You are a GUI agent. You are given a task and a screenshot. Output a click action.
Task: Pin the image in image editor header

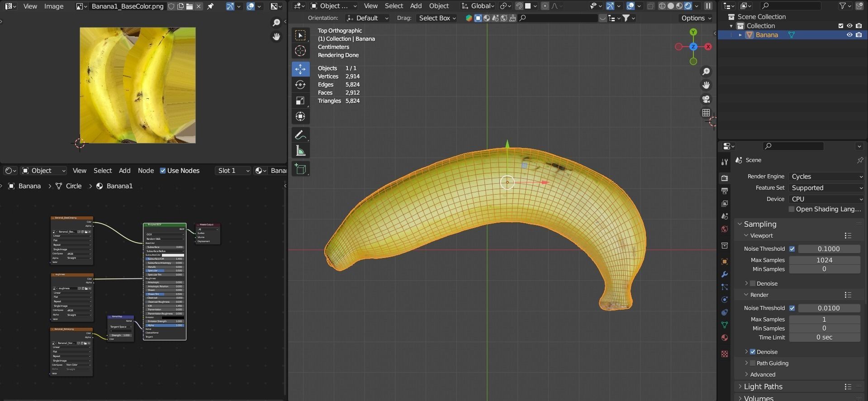pyautogui.click(x=210, y=6)
